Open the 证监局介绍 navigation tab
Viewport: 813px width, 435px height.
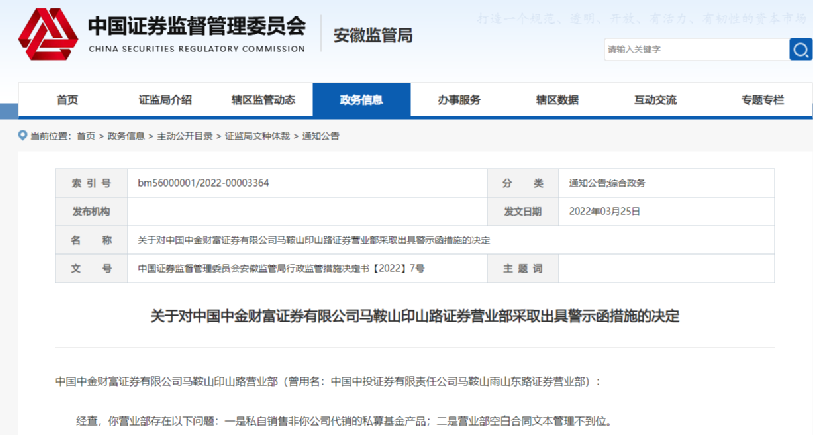[x=165, y=100]
